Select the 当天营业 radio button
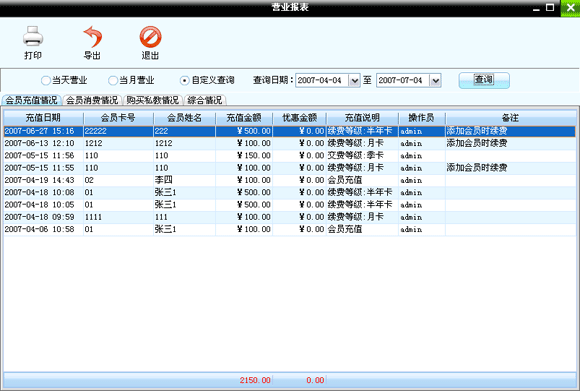Image resolution: width=580 pixels, height=391 pixels. (45, 80)
